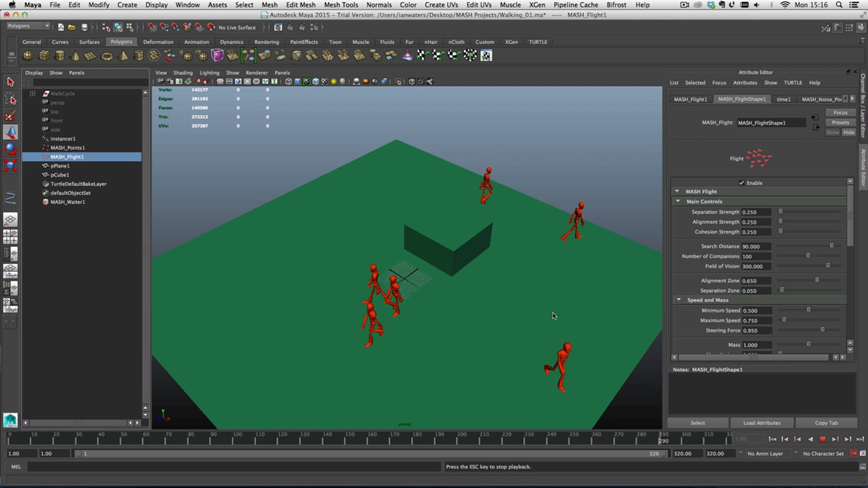Screen dimensions: 868x488
Task: Open the Polygons menu set dropdown
Action: 28,26
